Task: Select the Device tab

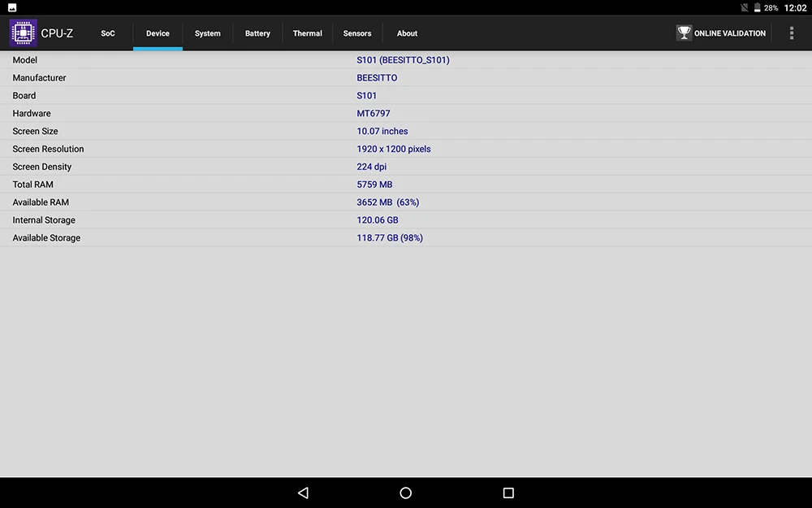Action: tap(158, 33)
